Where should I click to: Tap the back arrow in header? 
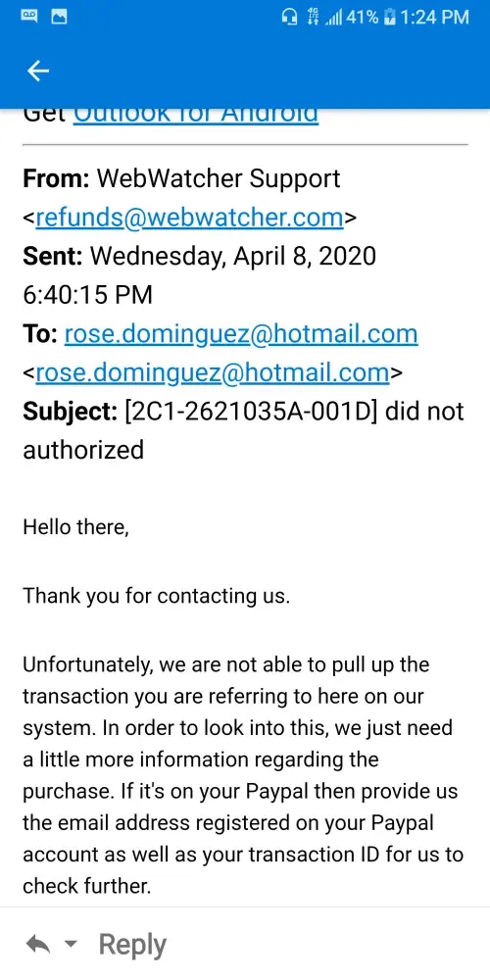click(x=38, y=72)
